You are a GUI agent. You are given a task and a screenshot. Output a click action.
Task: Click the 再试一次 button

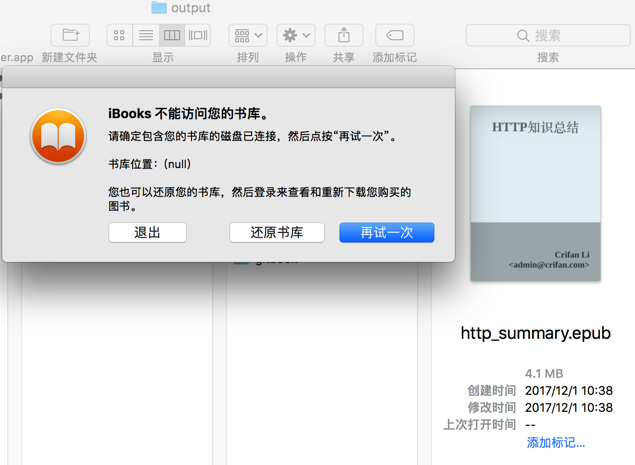387,232
